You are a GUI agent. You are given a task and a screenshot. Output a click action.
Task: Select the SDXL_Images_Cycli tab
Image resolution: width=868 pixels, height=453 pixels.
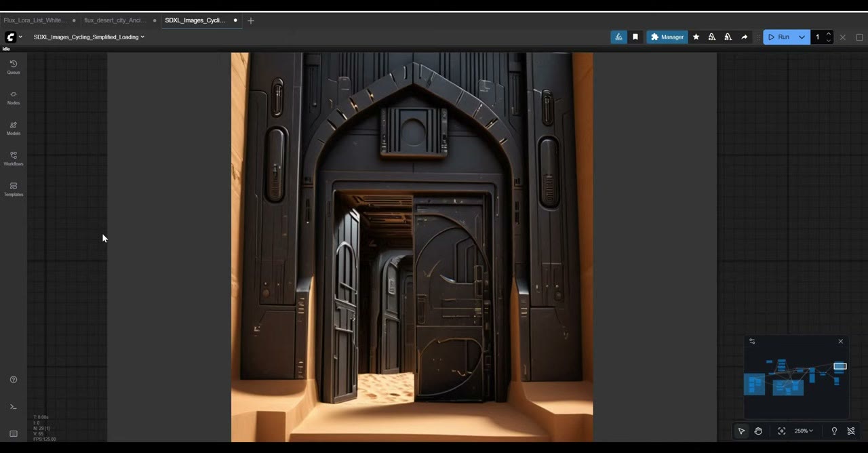point(195,20)
